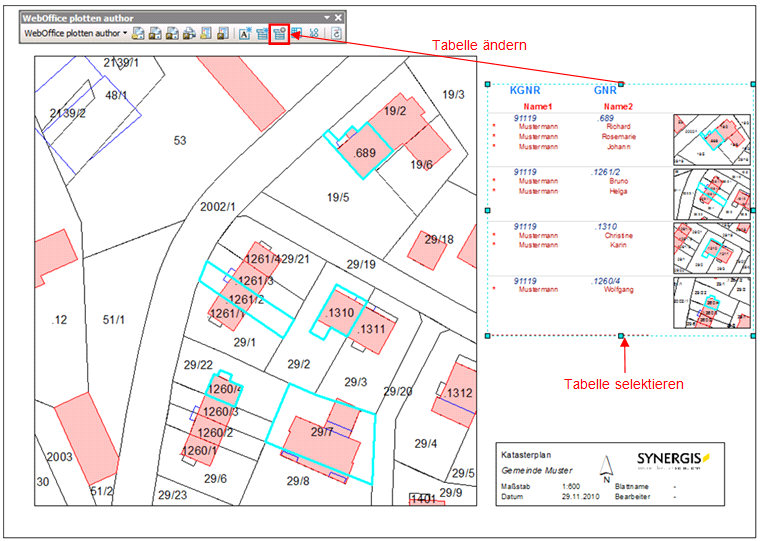Click parcel label 51/1 on the map

113,320
